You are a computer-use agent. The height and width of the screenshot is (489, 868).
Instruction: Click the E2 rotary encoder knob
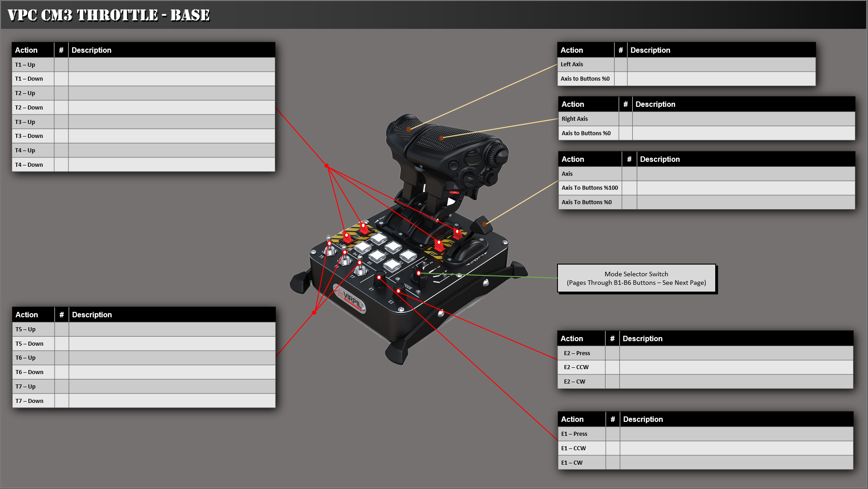click(399, 292)
